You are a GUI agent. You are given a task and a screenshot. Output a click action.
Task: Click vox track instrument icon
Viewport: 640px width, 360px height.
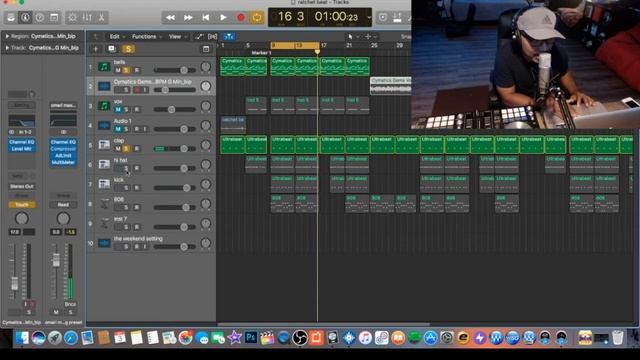click(104, 106)
